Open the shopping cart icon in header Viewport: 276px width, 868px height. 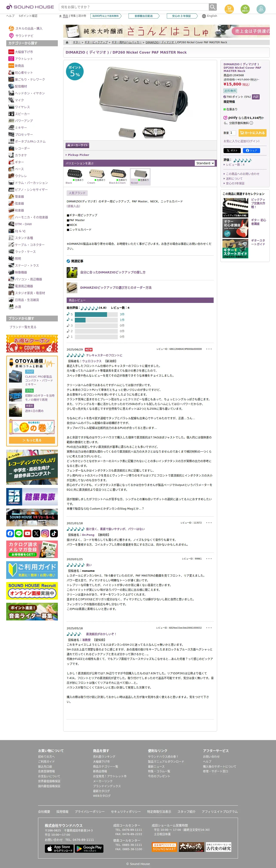tap(229, 9)
